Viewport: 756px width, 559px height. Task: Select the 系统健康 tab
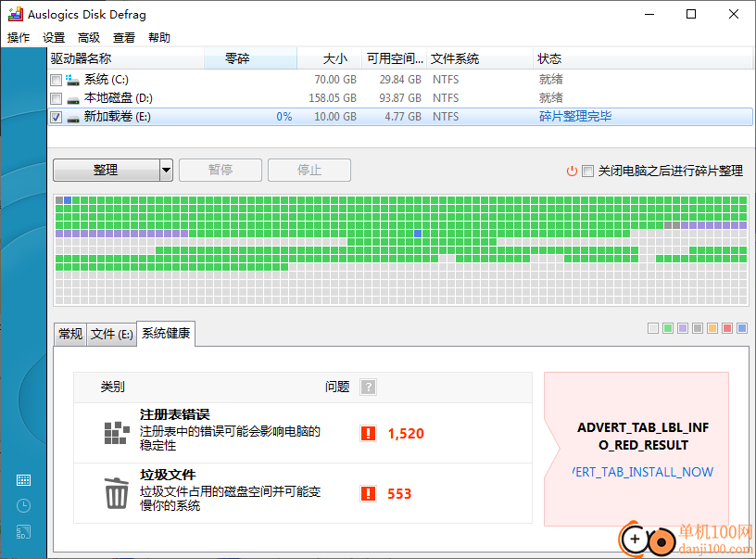pos(166,334)
